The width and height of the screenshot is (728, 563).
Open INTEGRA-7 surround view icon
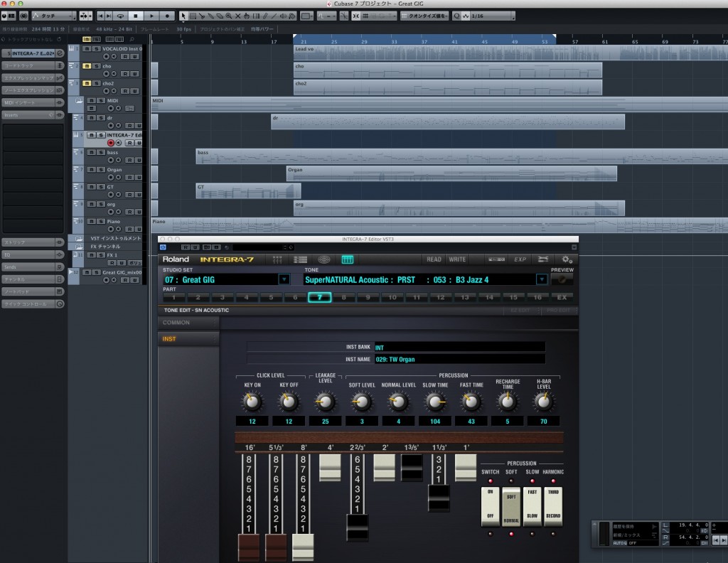click(x=324, y=259)
